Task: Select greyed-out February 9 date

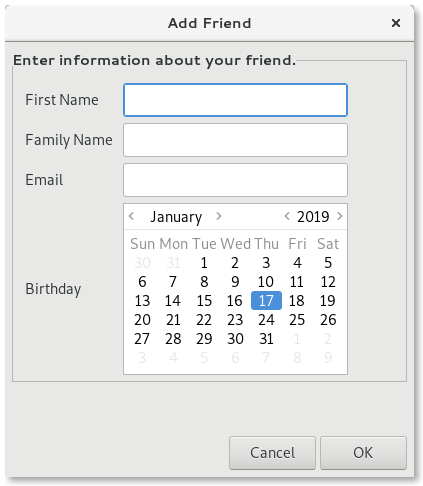Action: (328, 358)
